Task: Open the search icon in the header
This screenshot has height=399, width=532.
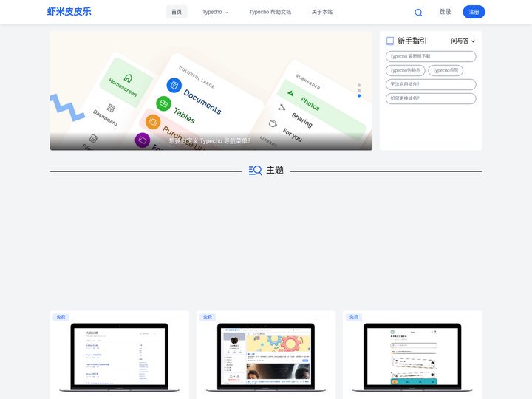Action: click(x=418, y=13)
